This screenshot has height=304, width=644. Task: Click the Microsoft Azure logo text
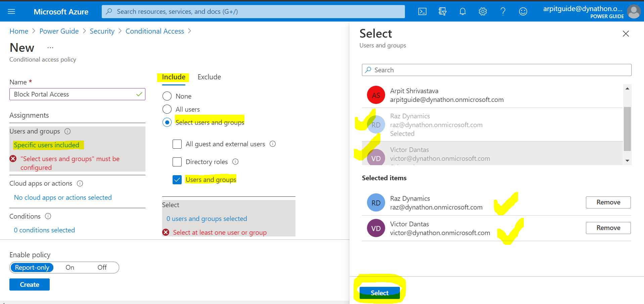(x=61, y=12)
